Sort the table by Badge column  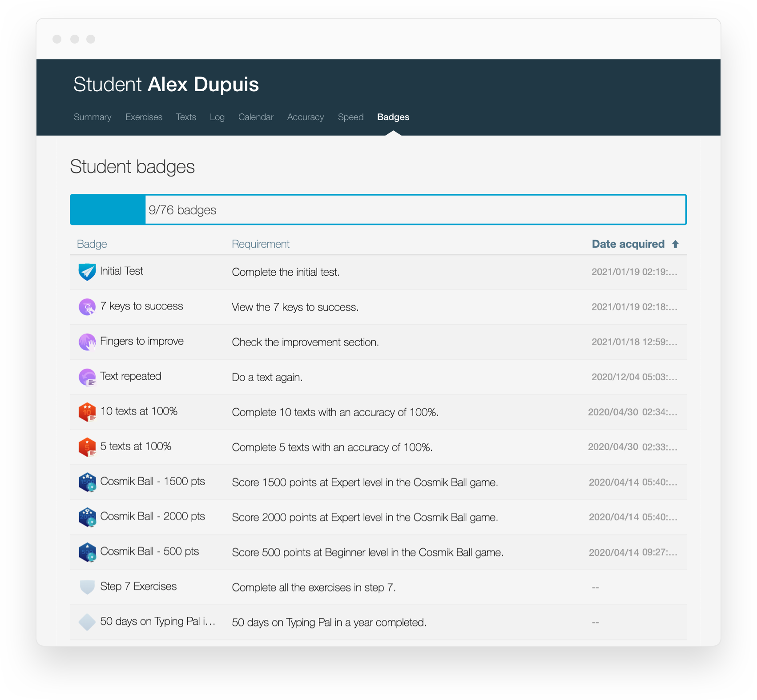point(92,244)
